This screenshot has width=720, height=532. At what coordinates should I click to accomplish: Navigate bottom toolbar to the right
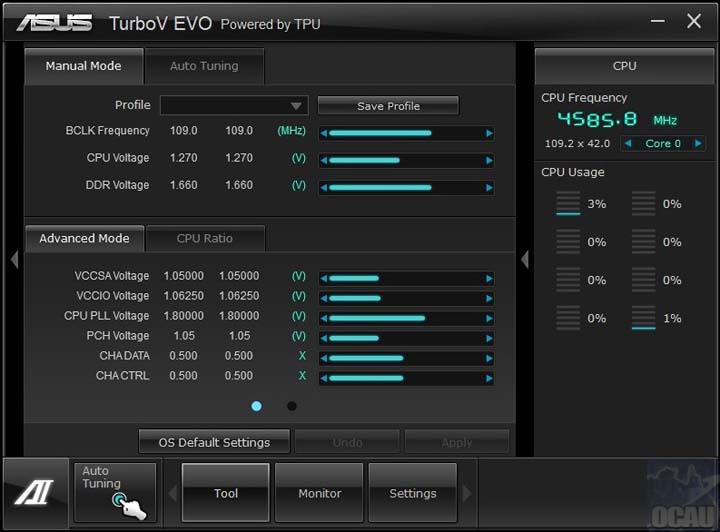(467, 493)
